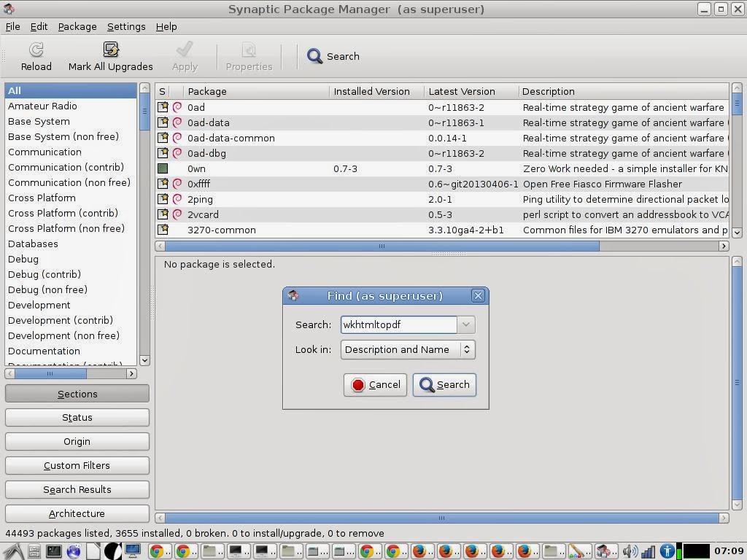
Task: Select Amateur Radio section
Action: point(71,106)
